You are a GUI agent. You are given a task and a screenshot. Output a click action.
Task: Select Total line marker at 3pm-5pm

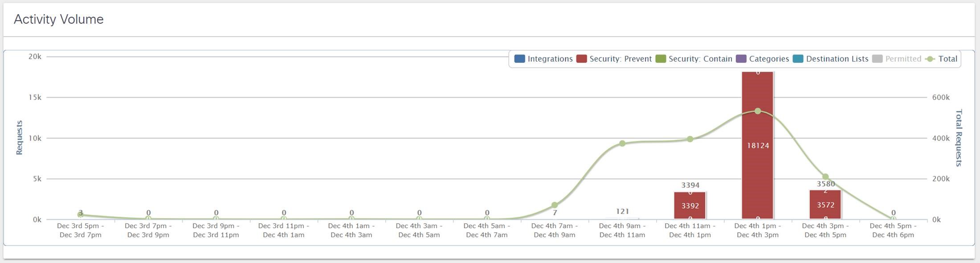pos(825,177)
